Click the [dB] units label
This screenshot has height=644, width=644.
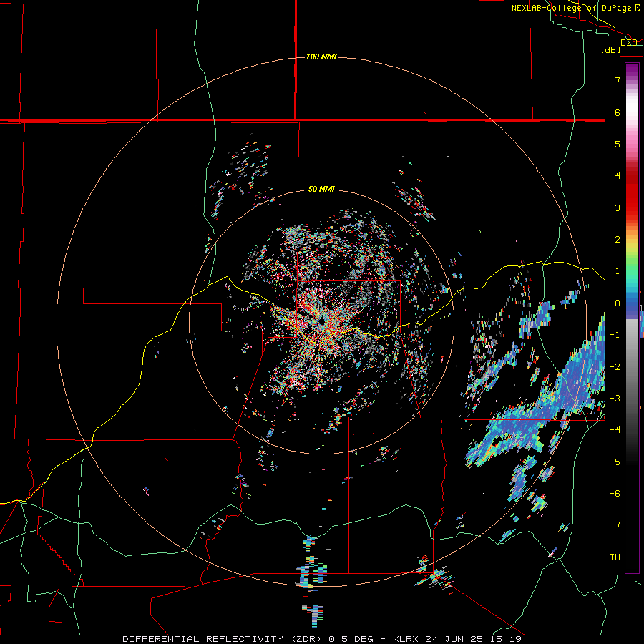click(610, 49)
